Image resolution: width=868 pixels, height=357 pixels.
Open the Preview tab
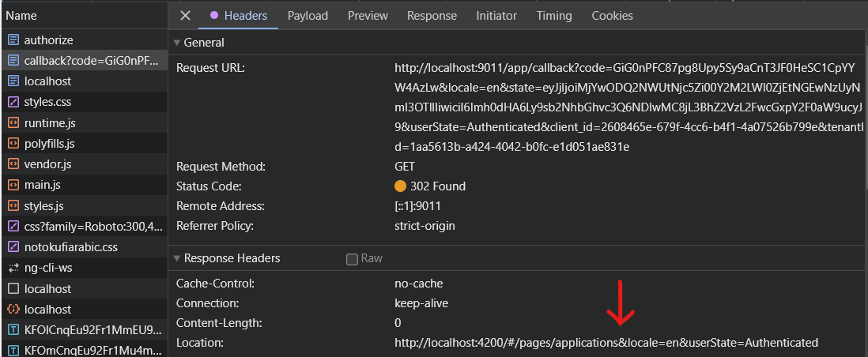click(x=368, y=16)
